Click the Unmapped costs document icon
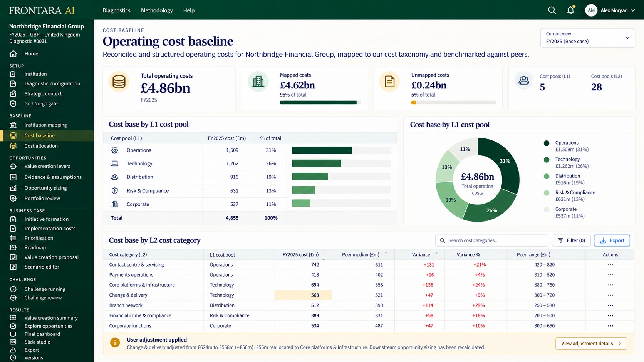Screen dimensions: 644x362 coord(390,82)
